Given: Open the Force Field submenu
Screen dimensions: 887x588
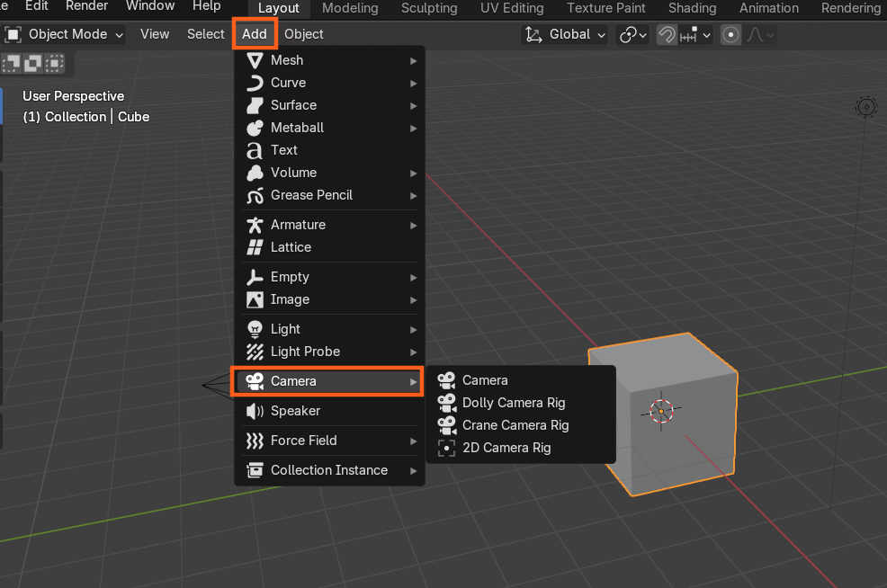Looking at the screenshot, I should (x=329, y=441).
